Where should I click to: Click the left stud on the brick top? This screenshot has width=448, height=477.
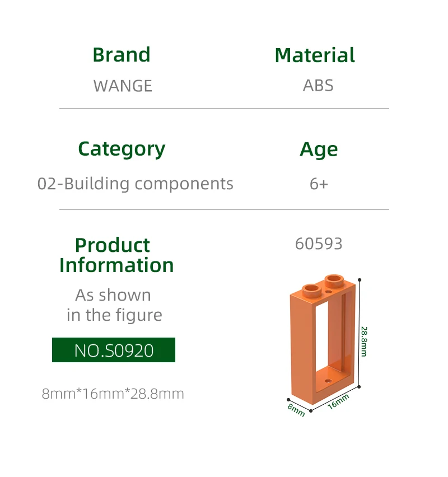coord(310,289)
